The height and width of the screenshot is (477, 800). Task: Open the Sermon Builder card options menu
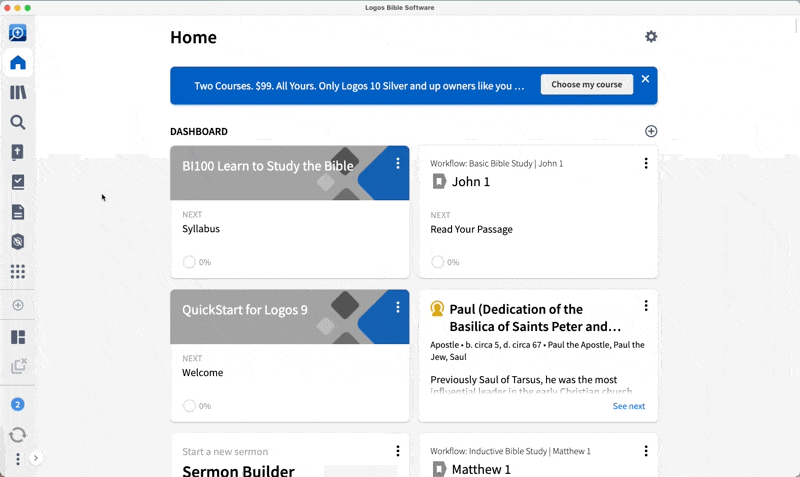[x=398, y=451]
